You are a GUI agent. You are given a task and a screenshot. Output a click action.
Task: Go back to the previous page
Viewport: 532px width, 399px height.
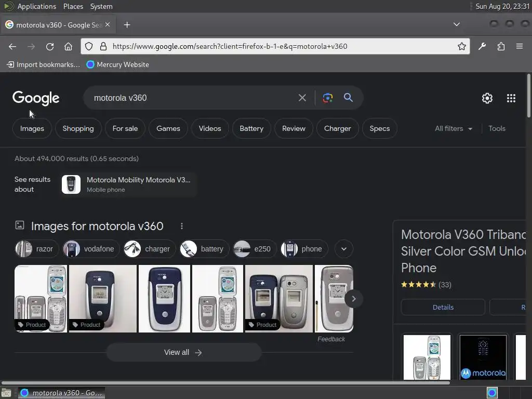click(x=12, y=46)
